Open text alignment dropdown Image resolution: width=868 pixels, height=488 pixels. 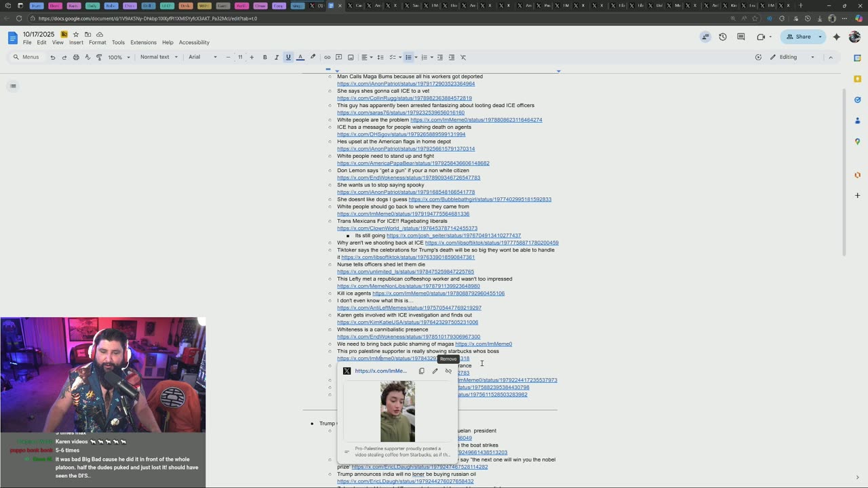click(x=367, y=58)
